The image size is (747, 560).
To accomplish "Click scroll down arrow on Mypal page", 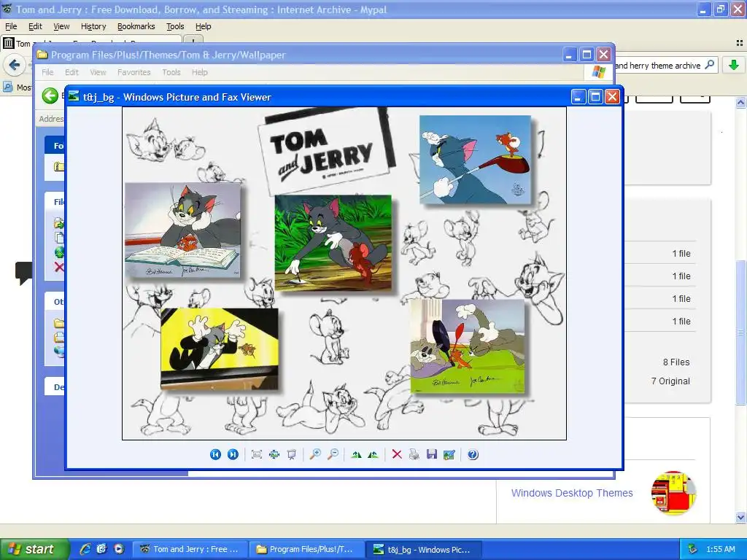I will coord(740,517).
